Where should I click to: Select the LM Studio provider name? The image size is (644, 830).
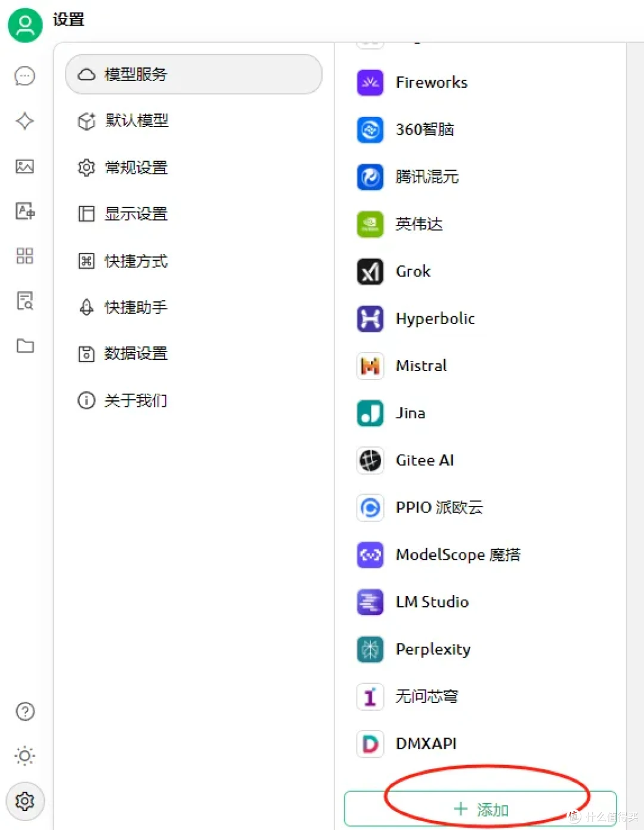click(432, 601)
